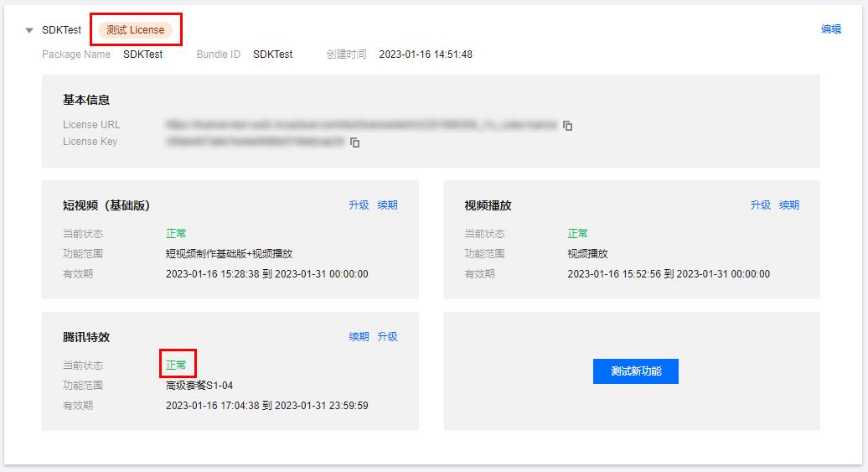This screenshot has height=472, width=868.
Task: Click the 视频播放 功能范围 value
Action: [x=588, y=254]
